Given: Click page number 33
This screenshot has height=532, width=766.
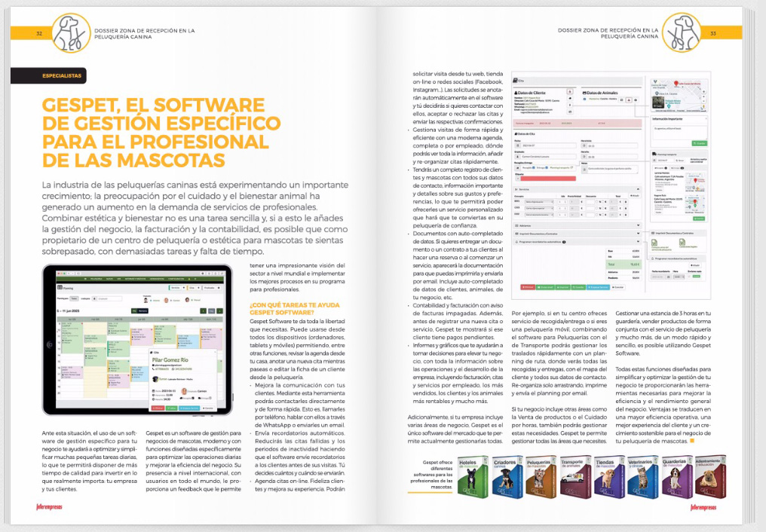Looking at the screenshot, I should point(713,33).
